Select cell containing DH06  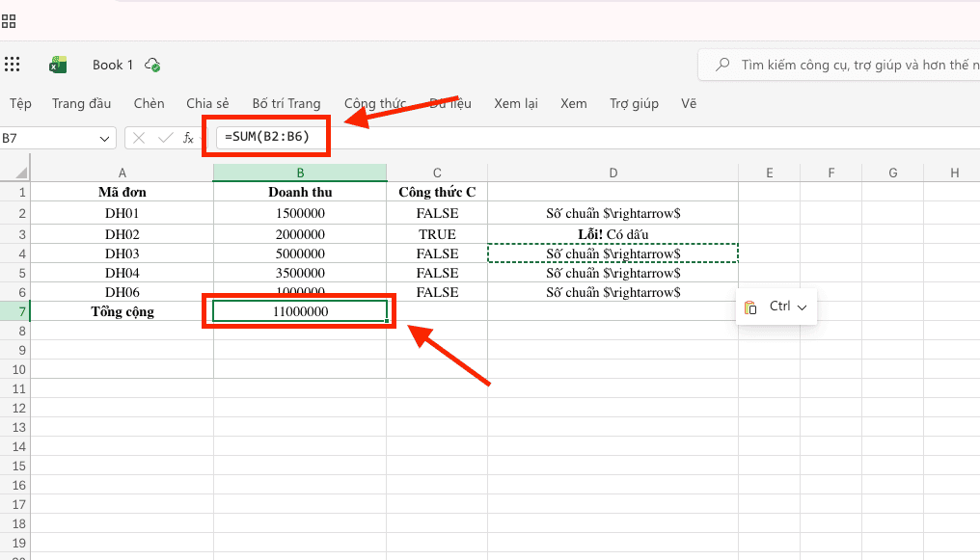[122, 292]
